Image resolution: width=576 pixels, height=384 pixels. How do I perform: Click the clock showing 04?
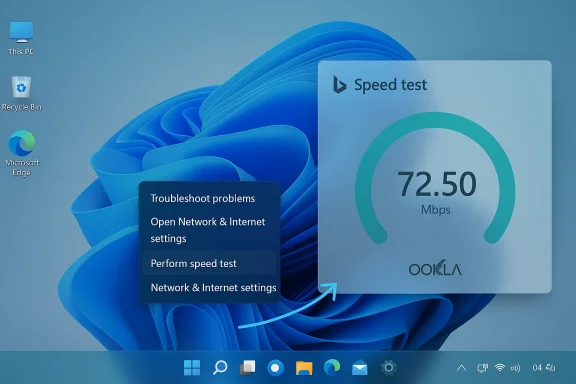[x=537, y=367]
